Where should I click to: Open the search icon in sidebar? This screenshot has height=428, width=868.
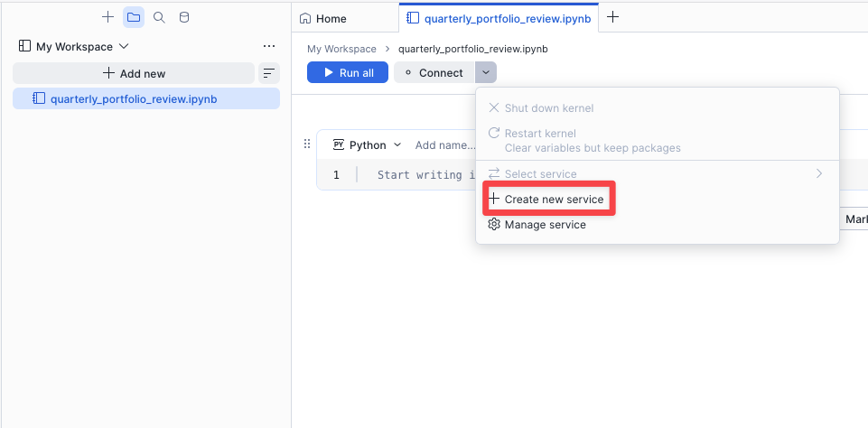[159, 17]
